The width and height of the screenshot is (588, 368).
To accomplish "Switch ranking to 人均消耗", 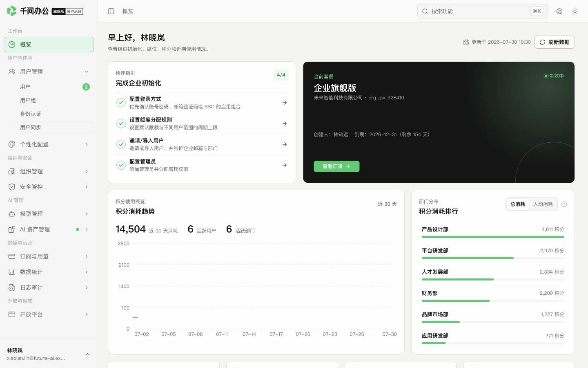I will [543, 204].
